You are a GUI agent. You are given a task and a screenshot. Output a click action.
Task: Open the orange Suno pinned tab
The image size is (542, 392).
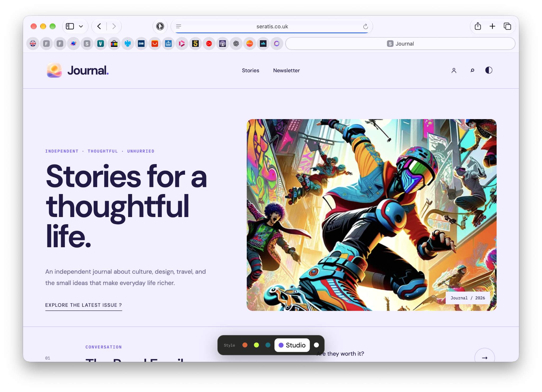(250, 44)
